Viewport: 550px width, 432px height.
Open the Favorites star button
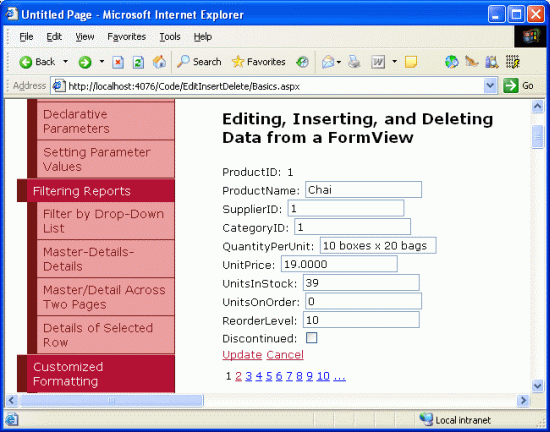click(x=259, y=62)
